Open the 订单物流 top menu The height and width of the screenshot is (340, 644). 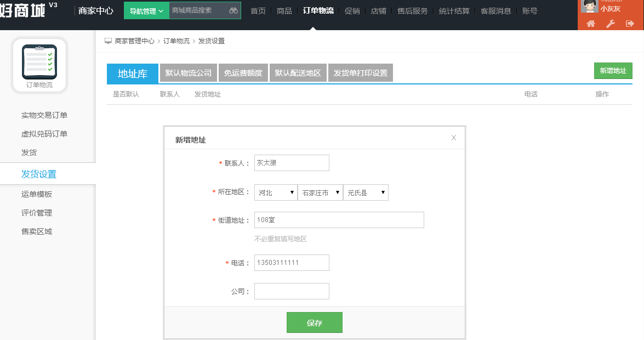click(318, 10)
